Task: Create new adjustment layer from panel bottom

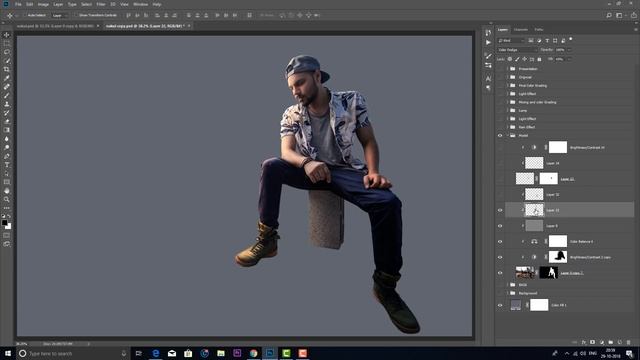Action: click(602, 342)
